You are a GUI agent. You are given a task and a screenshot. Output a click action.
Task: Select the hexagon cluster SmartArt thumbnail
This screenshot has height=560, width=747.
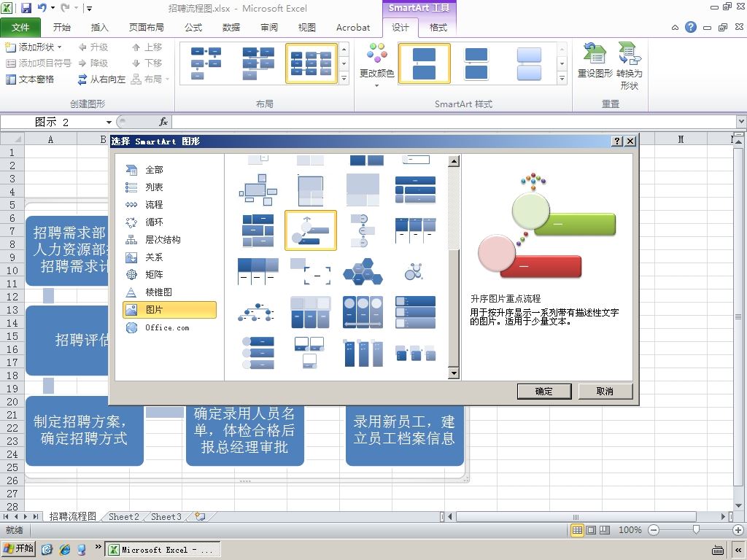click(x=363, y=271)
